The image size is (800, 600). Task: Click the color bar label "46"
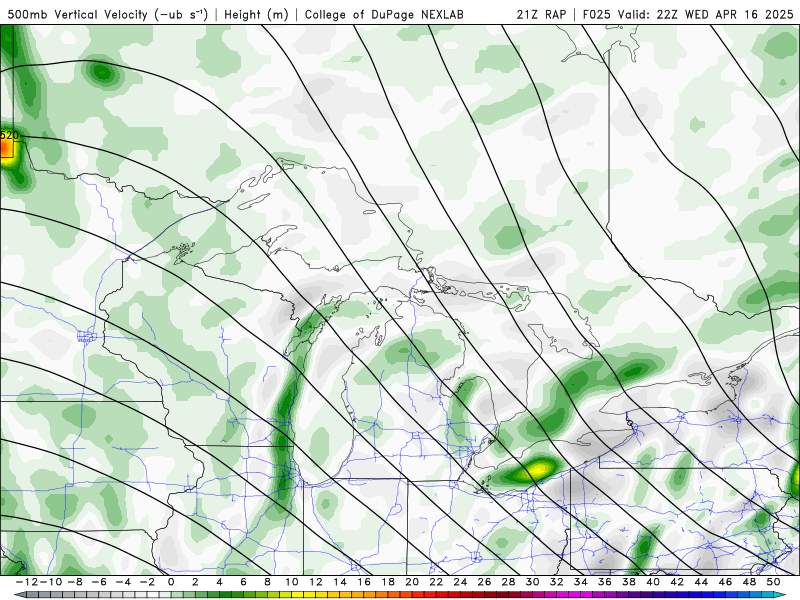pyautogui.click(x=725, y=582)
